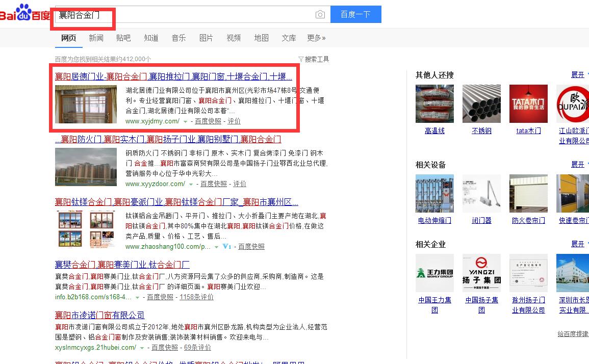Expand 相关设备 section via 展开
This screenshot has height=364, width=589.
578,165
